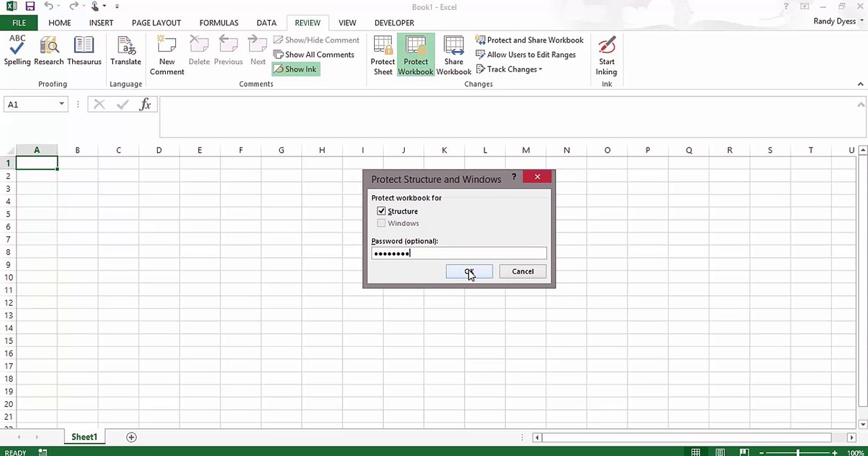868x456 pixels.
Task: Select the Sheet1 tab
Action: [x=84, y=437]
